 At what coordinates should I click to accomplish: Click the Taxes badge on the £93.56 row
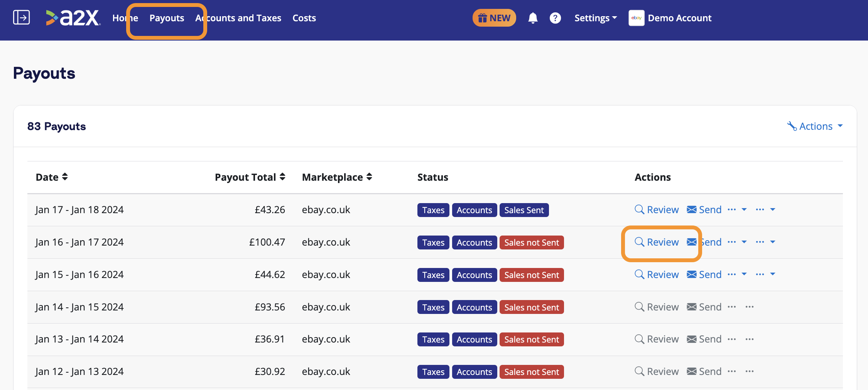tap(433, 307)
